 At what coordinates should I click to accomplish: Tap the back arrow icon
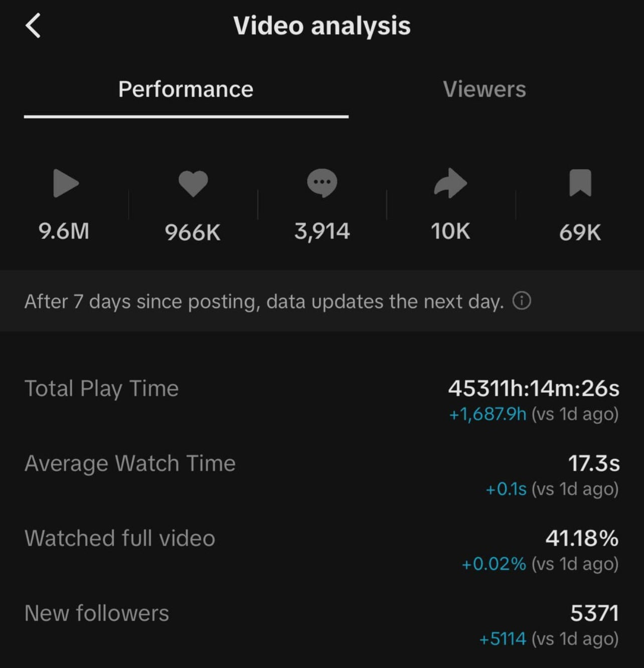tap(33, 26)
